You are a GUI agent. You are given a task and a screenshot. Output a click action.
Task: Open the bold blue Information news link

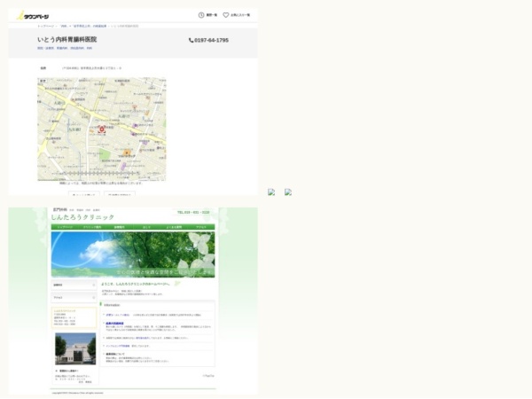[x=114, y=324]
